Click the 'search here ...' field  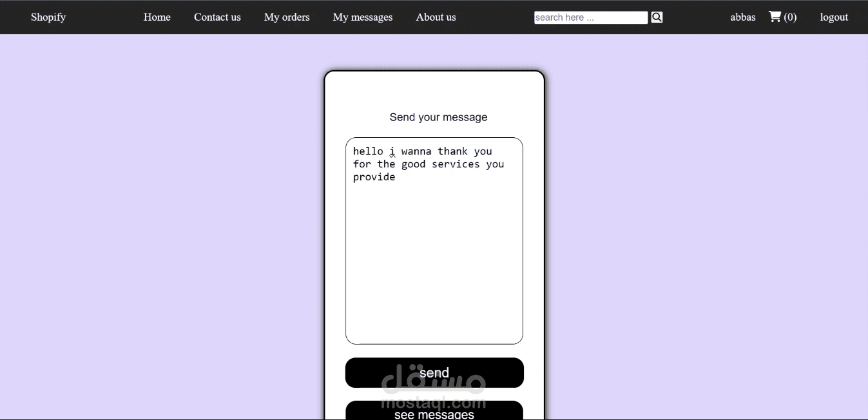[591, 17]
